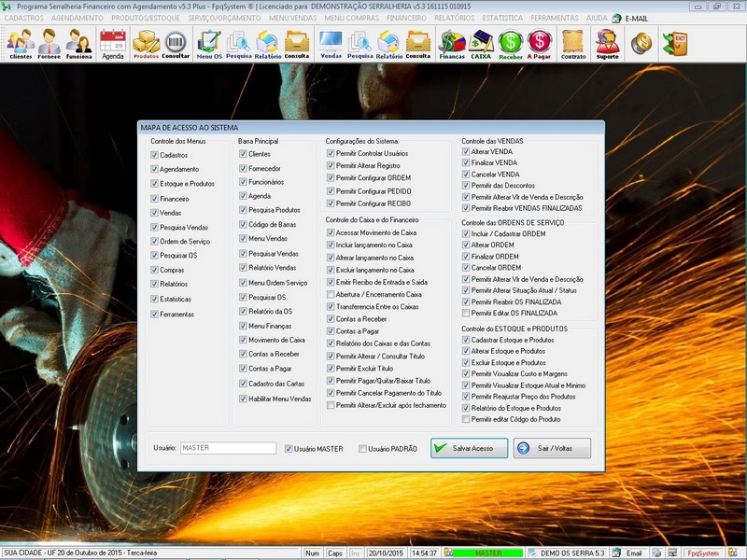Open the Vendas monitor icon
This screenshot has width=747, height=560.
pos(331,43)
